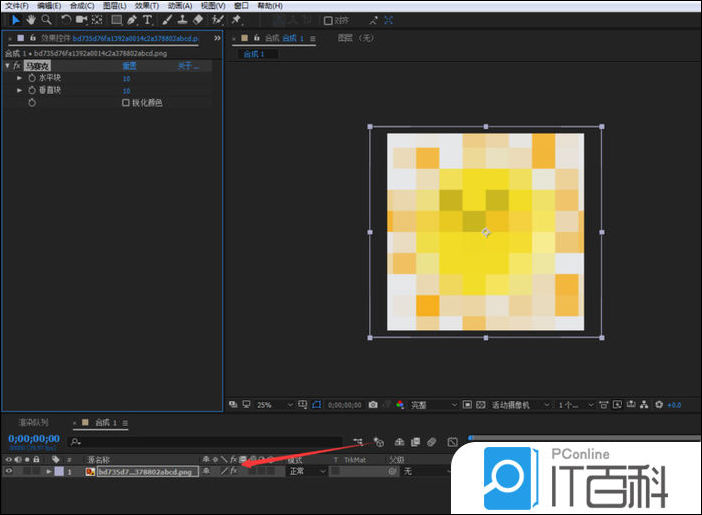Toggle the 对齐 snapping checkbox

pyautogui.click(x=328, y=19)
